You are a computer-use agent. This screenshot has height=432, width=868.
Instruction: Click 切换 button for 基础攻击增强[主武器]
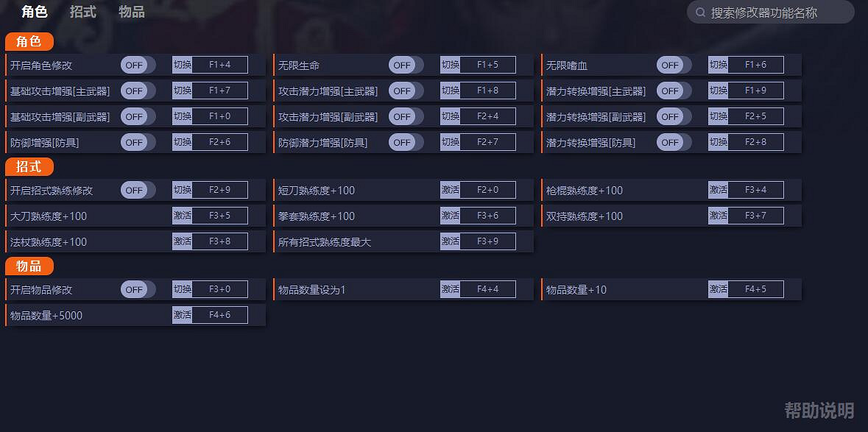point(182,91)
